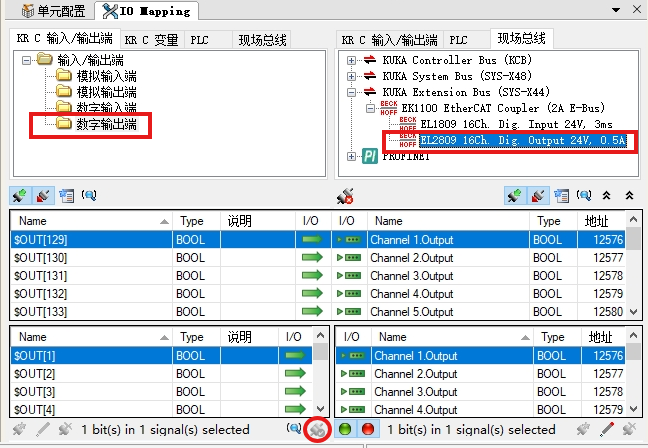
Task: Click the search icon in the bottom status bar
Action: 294,428
